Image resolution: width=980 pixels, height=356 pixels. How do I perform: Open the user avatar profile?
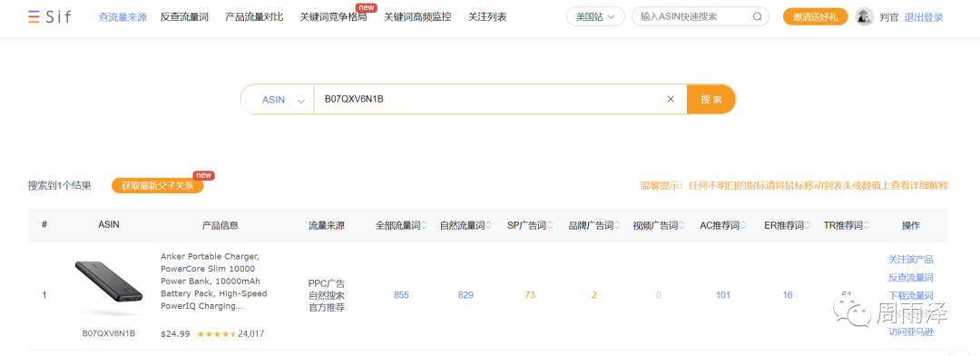tap(865, 17)
